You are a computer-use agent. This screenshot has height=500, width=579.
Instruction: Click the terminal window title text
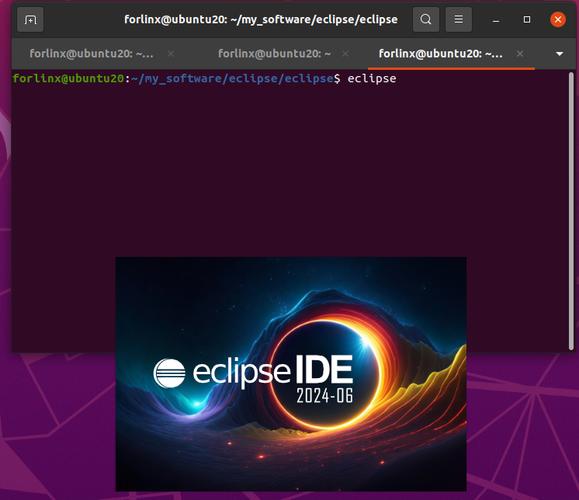tap(261, 19)
